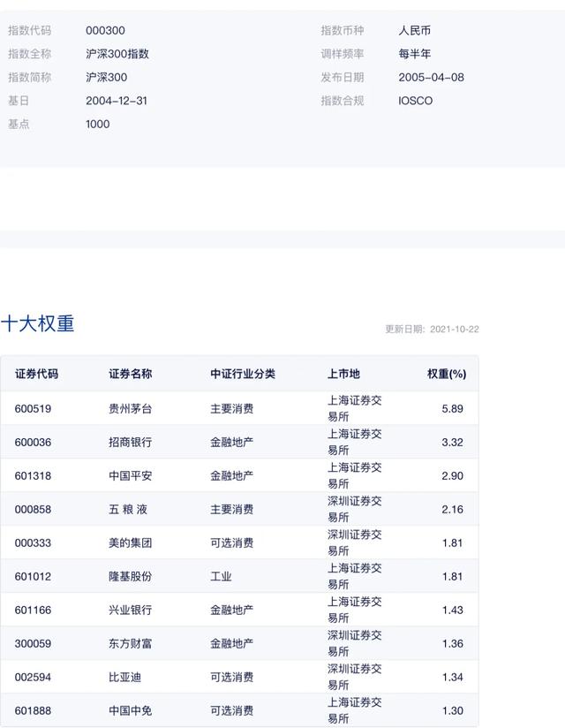Click the 隆基股份 entry

pyautogui.click(x=130, y=577)
